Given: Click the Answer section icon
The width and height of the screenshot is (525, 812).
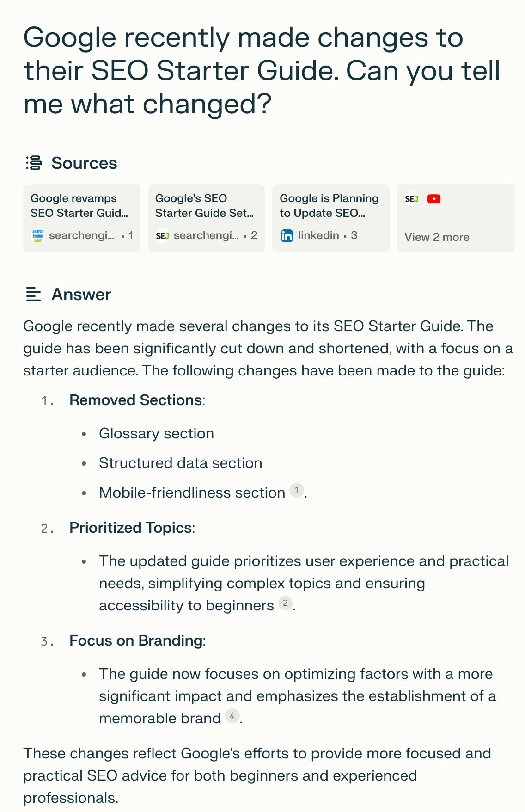Looking at the screenshot, I should [33, 294].
